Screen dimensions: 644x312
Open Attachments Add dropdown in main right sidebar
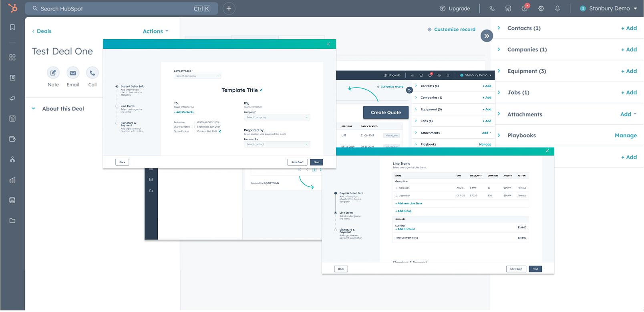point(628,114)
